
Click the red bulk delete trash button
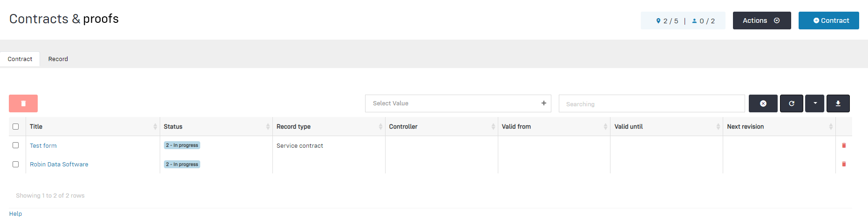click(x=23, y=103)
